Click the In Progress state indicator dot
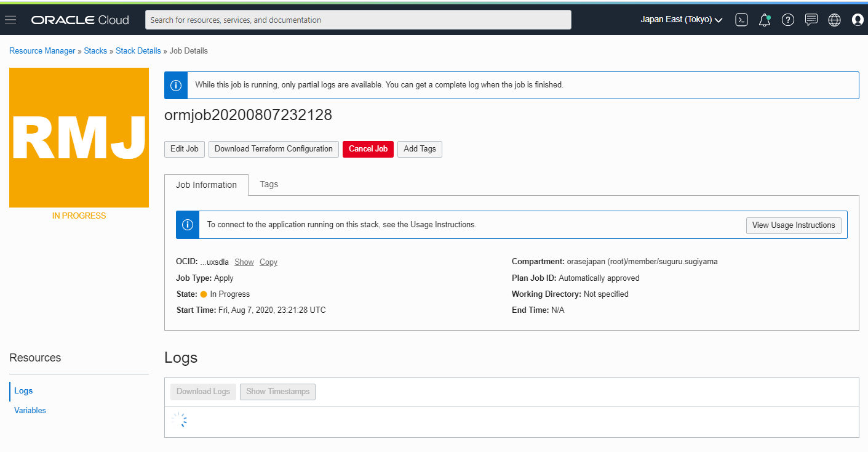This screenshot has width=868, height=452. [x=204, y=294]
